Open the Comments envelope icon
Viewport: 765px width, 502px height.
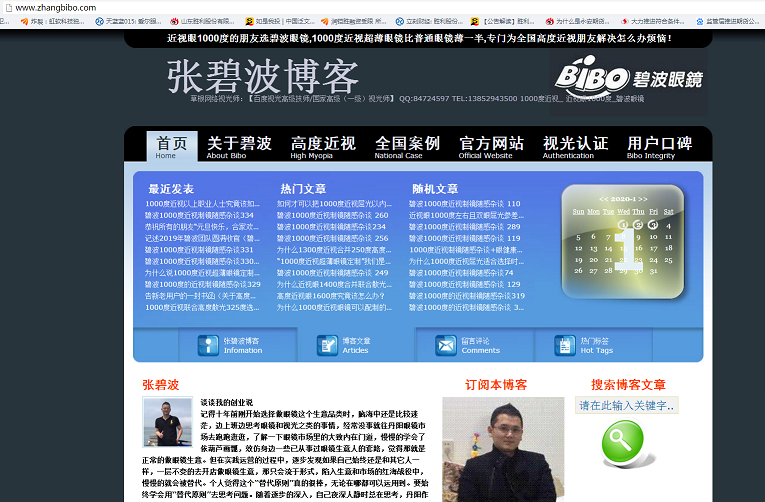446,345
